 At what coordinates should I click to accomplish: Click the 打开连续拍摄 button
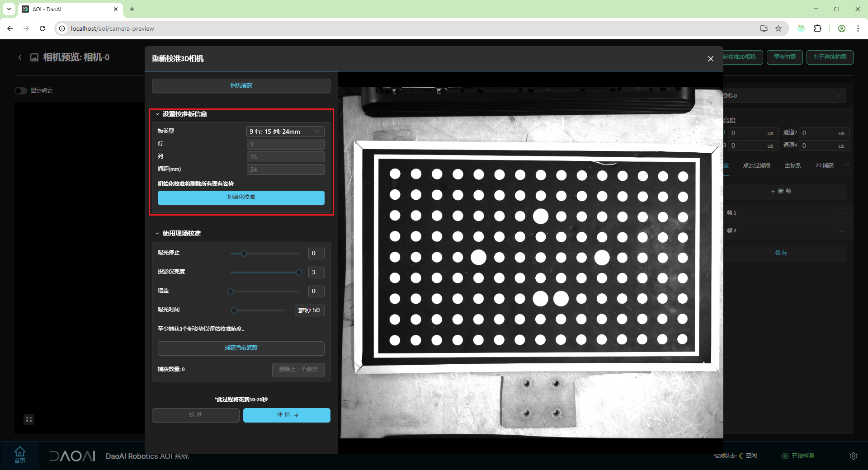click(x=830, y=57)
